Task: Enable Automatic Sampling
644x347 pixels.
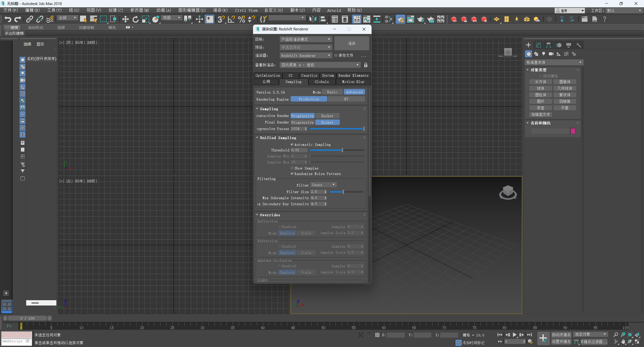Action: coord(292,144)
